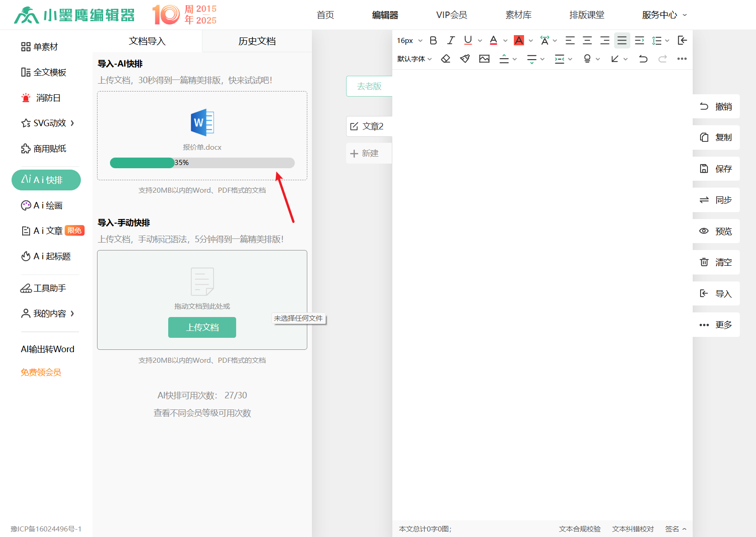Insert an image using the picture icon
This screenshot has width=756, height=537.
(x=484, y=59)
